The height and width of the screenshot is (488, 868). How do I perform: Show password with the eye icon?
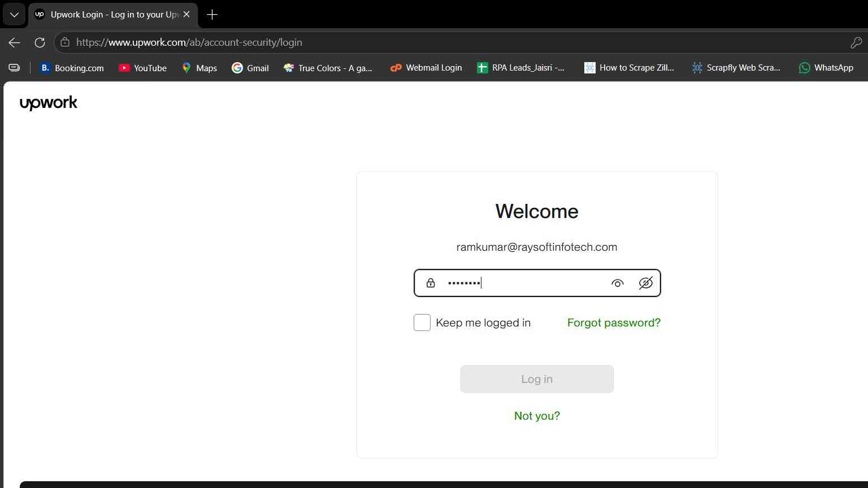tap(618, 283)
